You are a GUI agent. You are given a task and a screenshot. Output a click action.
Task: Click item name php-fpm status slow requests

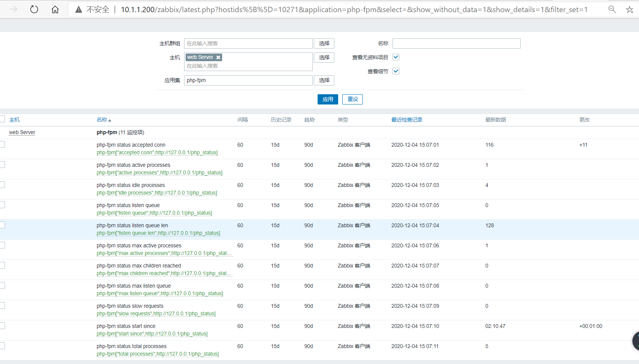(x=130, y=306)
